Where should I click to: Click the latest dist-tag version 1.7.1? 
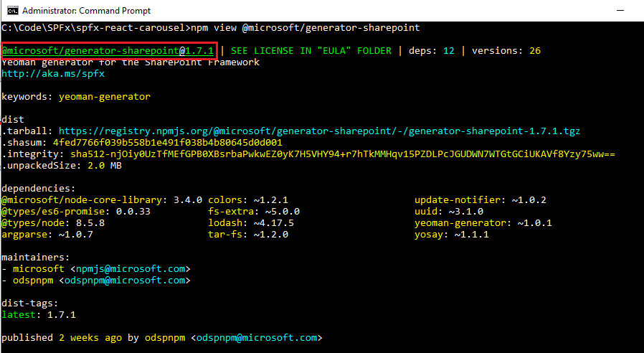(62, 314)
